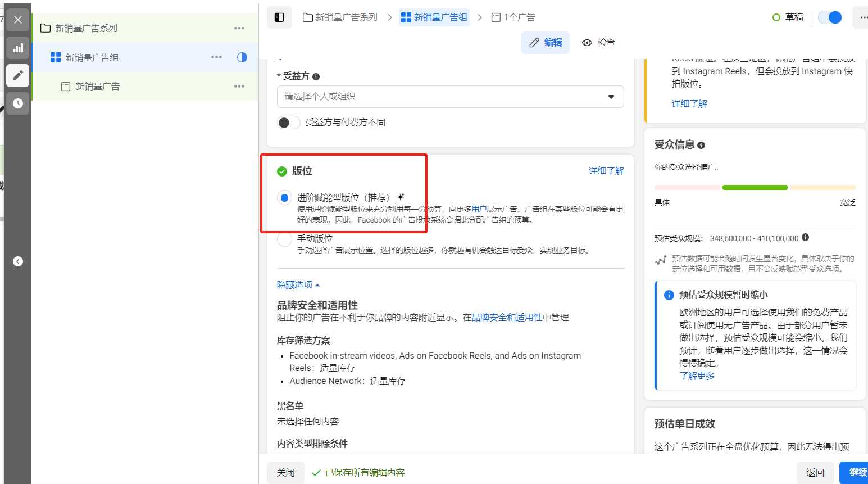Open the clock history icon
Viewport: 868px width, 484px height.
[18, 103]
